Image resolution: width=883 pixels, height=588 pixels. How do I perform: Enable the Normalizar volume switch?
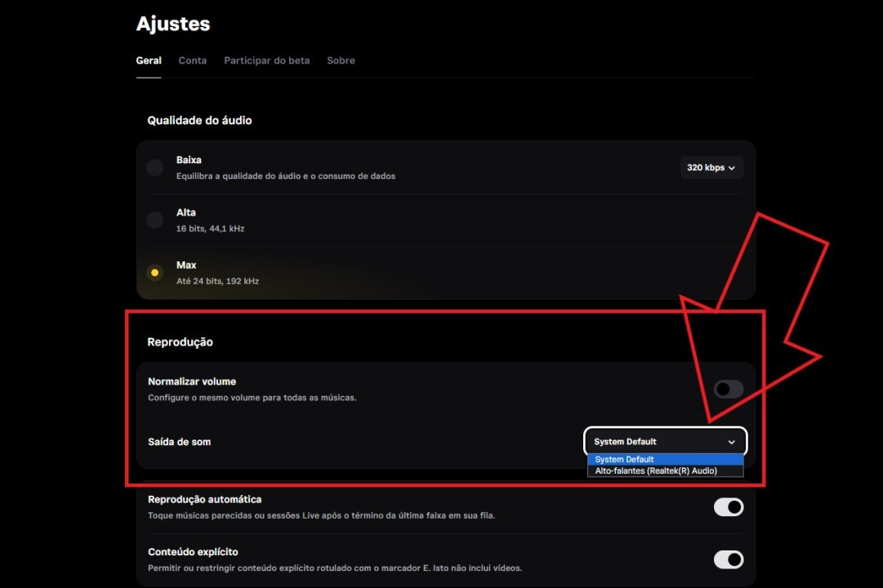coord(728,390)
